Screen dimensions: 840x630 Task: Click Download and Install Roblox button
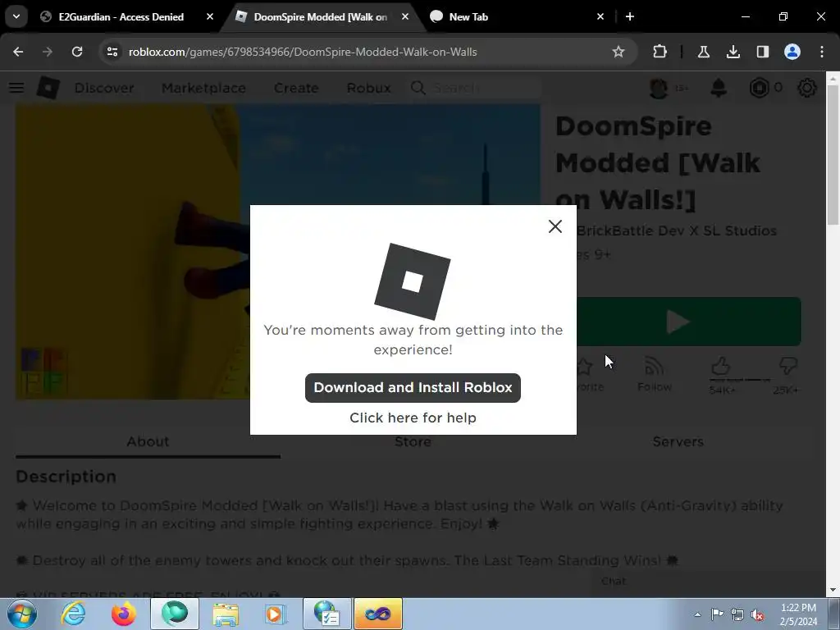click(413, 388)
